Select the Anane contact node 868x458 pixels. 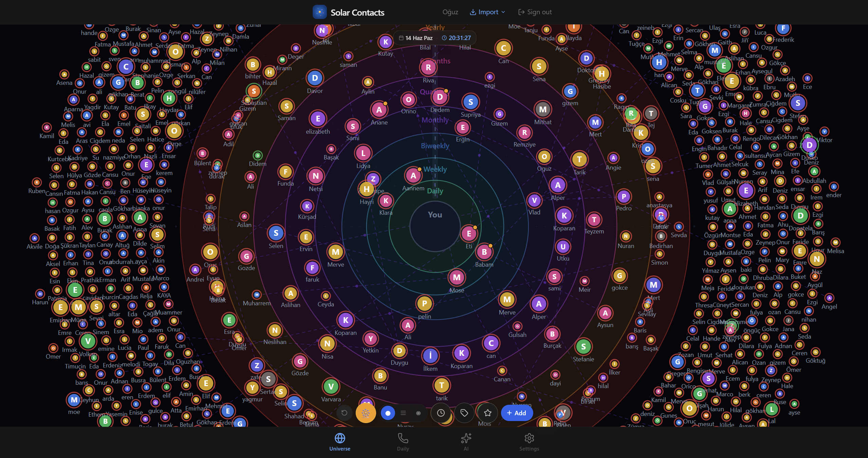(x=379, y=110)
